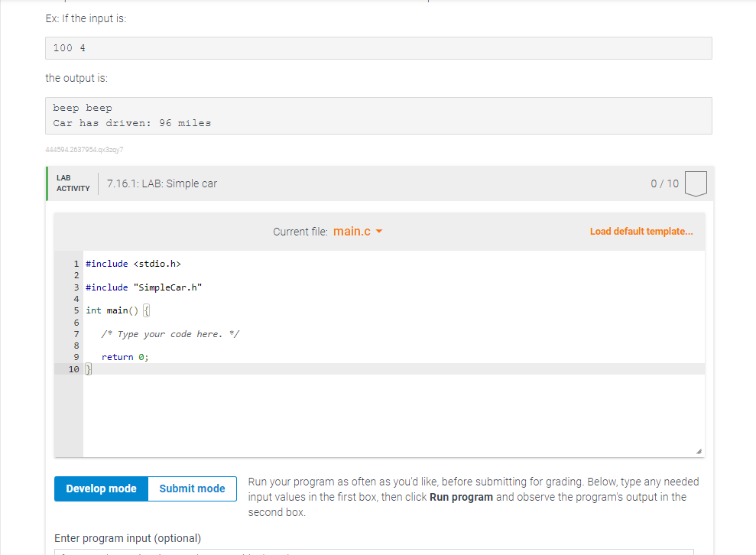
Task: Click line number 10 in the gutter
Action: pyautogui.click(x=74, y=369)
